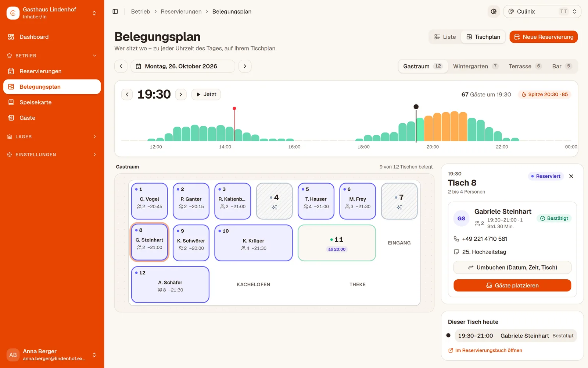Toggle the sidebar panel icon
Image resolution: width=588 pixels, height=368 pixels.
tap(115, 11)
